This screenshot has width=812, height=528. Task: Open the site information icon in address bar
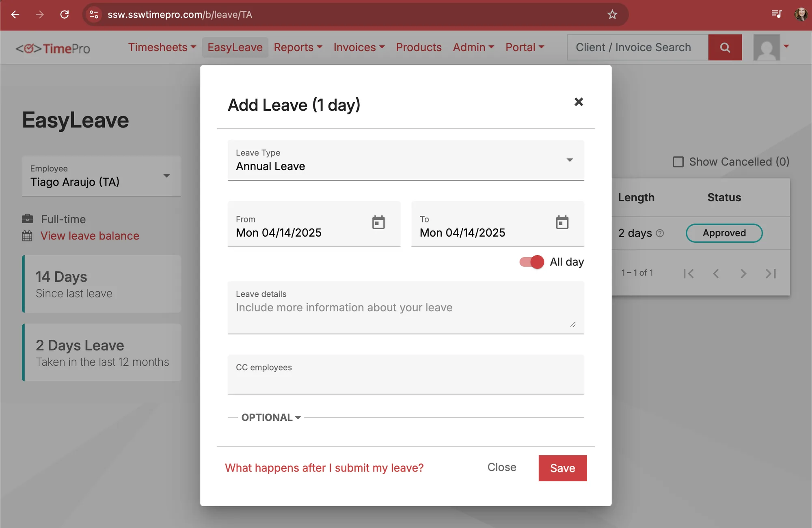[94, 15]
